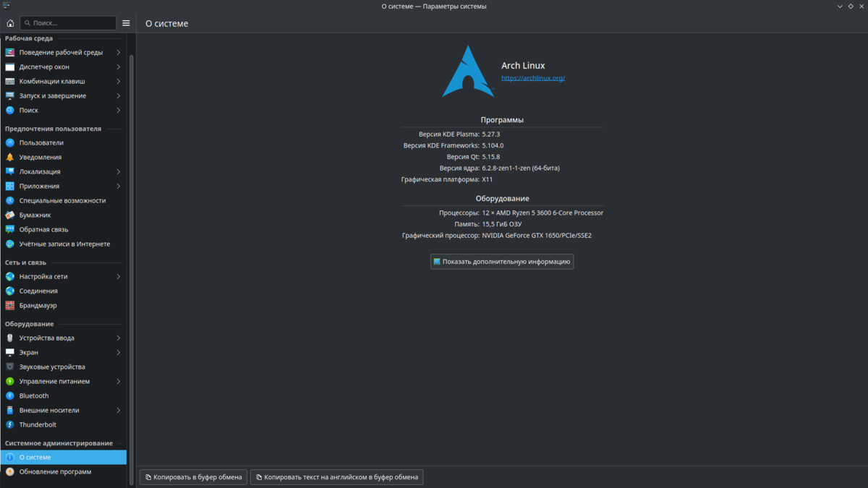Click the Экран row chevron
Image resolution: width=868 pixels, height=488 pixels.
coord(119,352)
